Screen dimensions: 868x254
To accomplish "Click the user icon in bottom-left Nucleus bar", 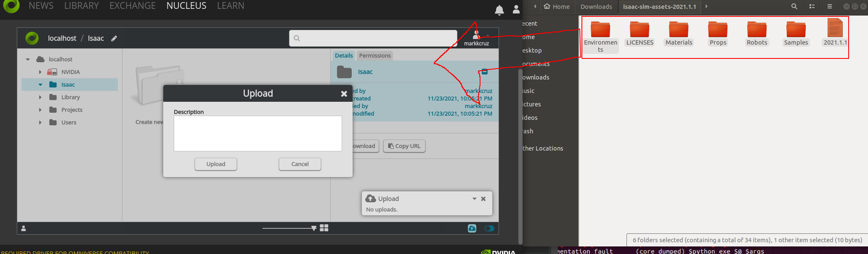I will click(x=24, y=228).
